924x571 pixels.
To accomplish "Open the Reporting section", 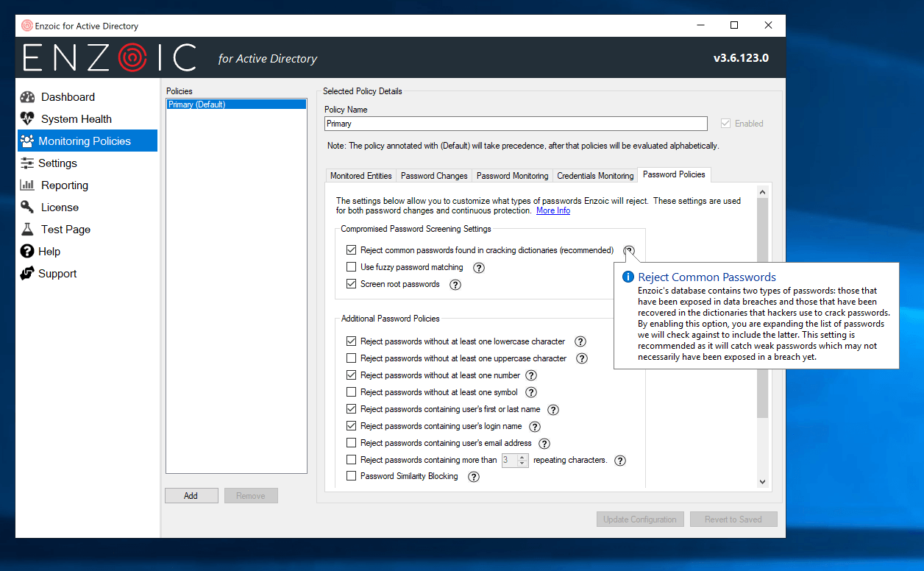I will 64,185.
